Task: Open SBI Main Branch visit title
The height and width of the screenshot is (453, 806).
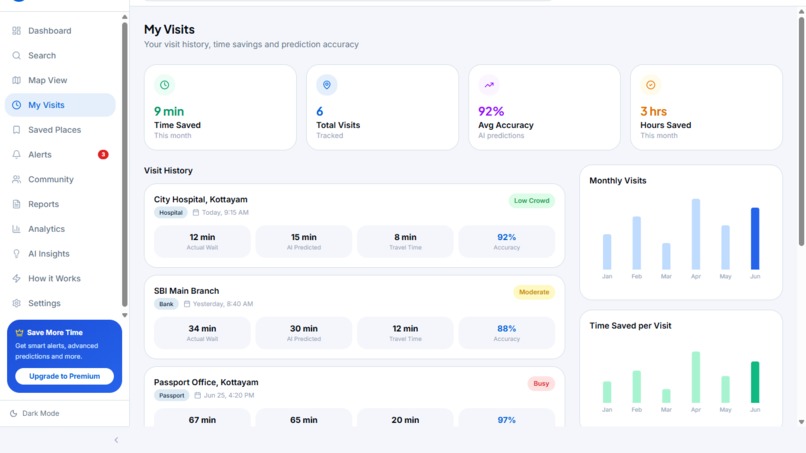Action: (x=186, y=291)
